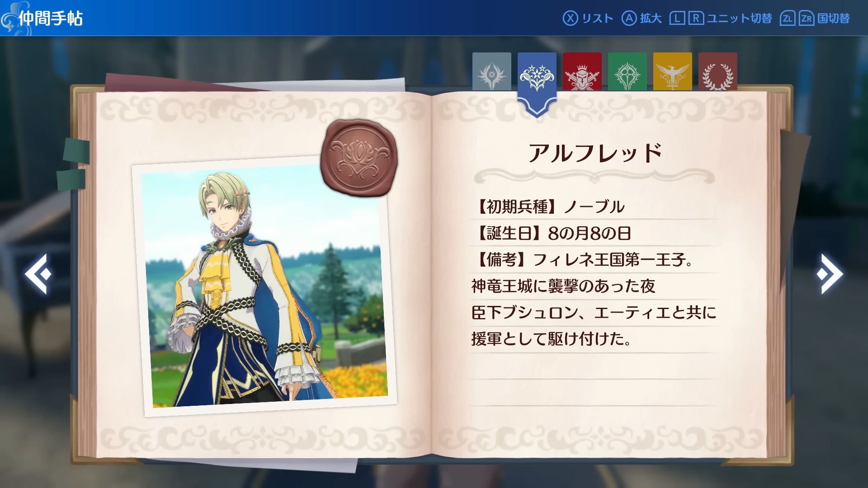
Task: Open the yellow eagle Solm crest tab
Action: click(x=673, y=71)
